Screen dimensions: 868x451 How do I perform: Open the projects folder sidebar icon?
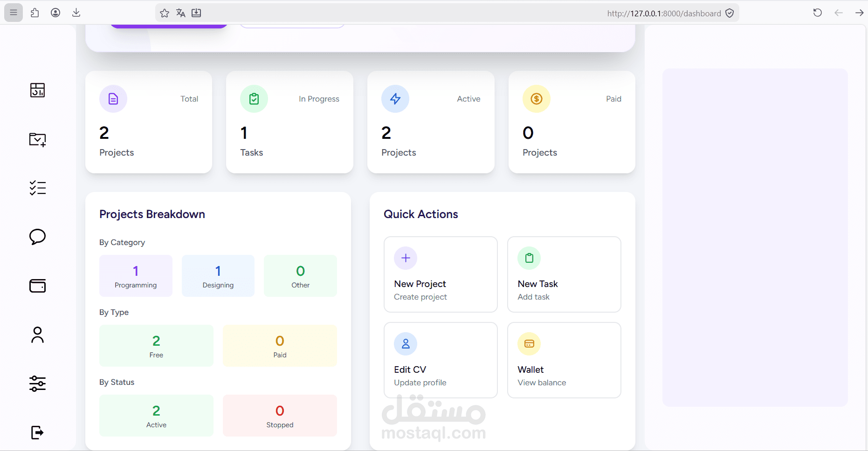pyautogui.click(x=37, y=139)
